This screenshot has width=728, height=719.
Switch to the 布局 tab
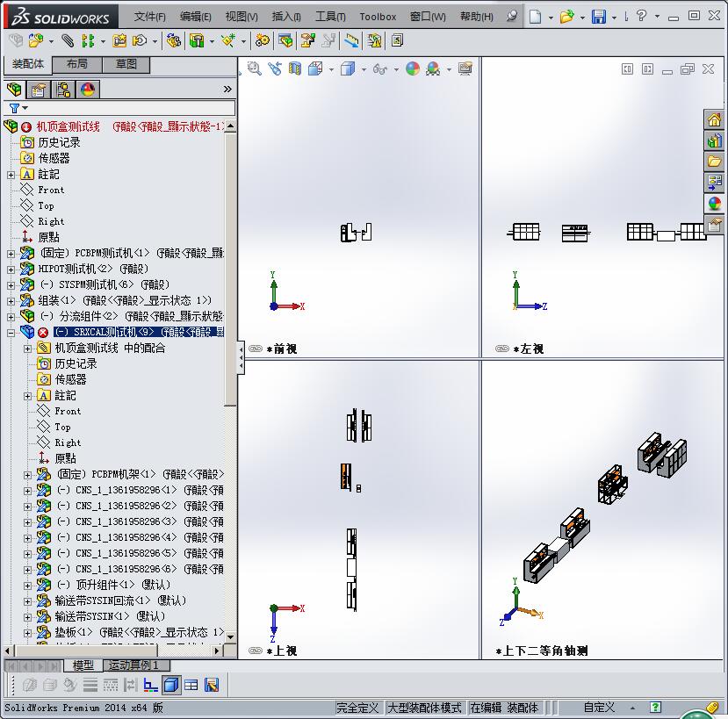pyautogui.click(x=77, y=64)
